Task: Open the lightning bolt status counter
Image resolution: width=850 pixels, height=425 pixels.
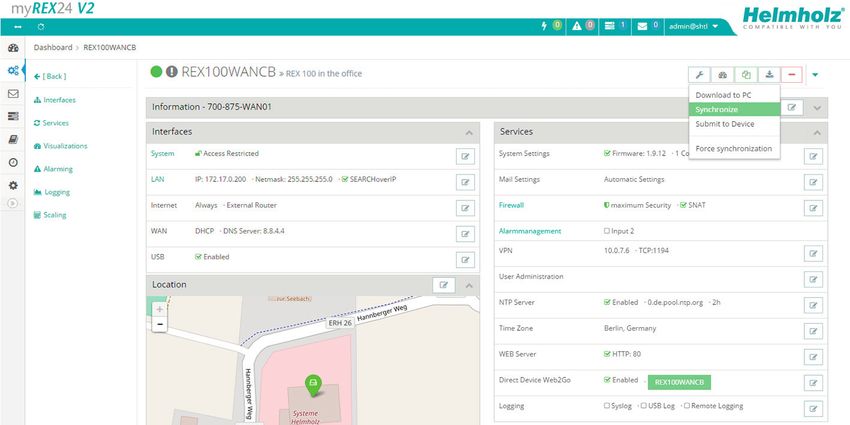Action: (x=551, y=25)
